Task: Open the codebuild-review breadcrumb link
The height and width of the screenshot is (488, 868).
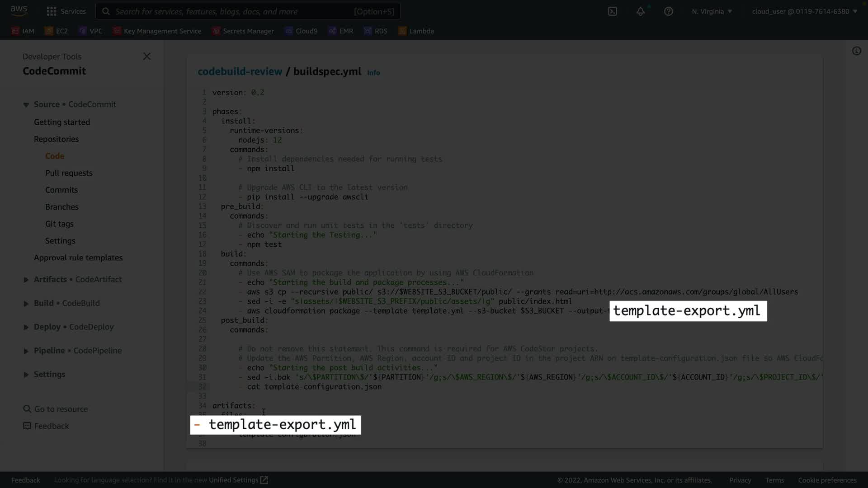Action: pyautogui.click(x=240, y=71)
